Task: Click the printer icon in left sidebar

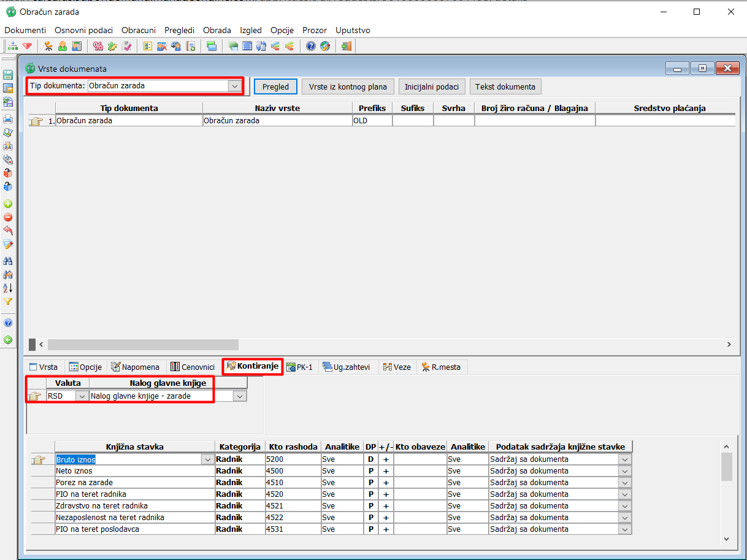Action: tap(8, 119)
